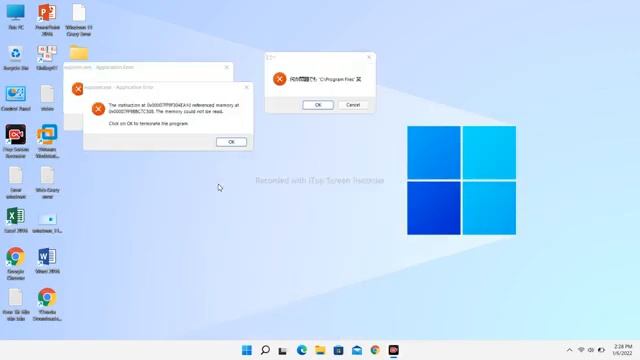640x360 pixels.
Task: Open the This PC desktop icon
Action: pos(16,17)
